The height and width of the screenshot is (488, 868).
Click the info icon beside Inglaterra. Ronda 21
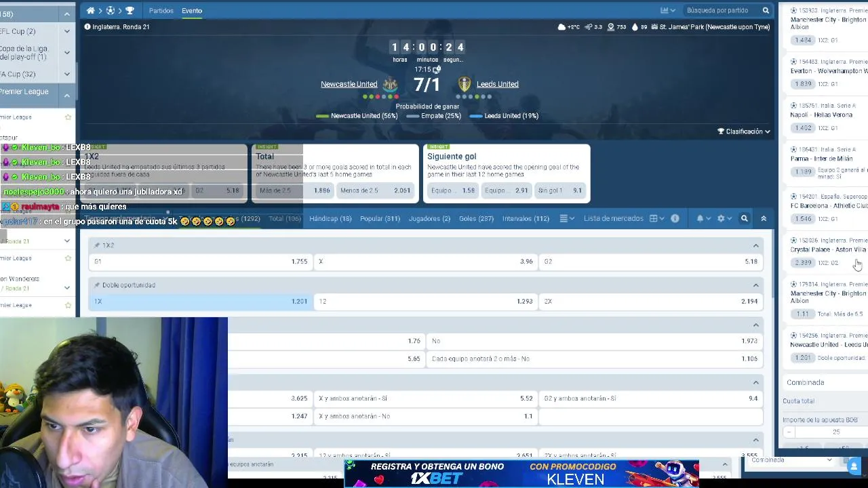click(x=87, y=26)
